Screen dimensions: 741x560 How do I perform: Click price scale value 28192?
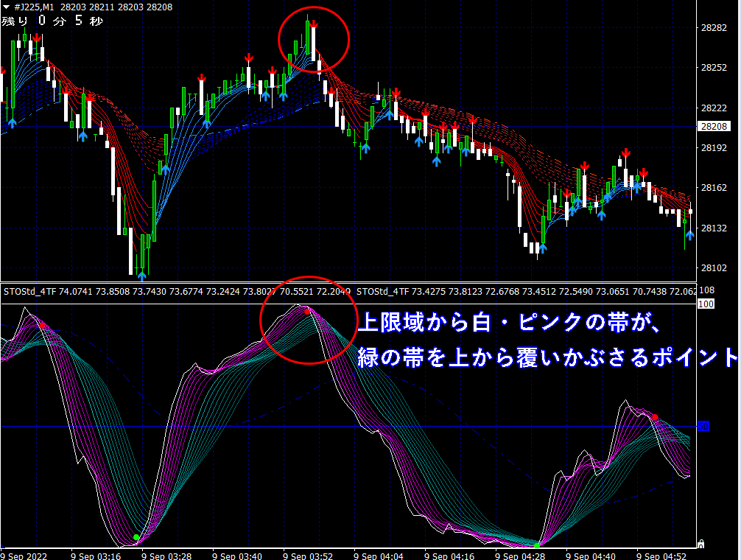(714, 148)
